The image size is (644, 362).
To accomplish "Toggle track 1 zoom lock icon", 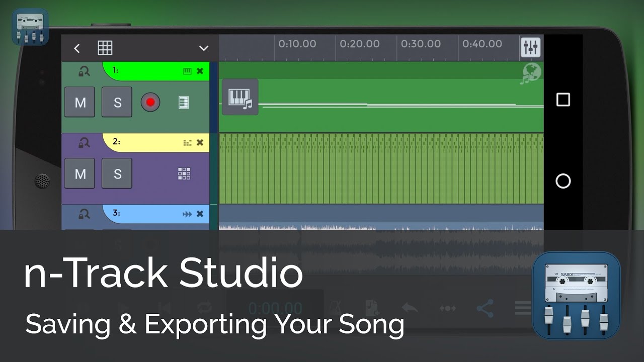I will [84, 71].
